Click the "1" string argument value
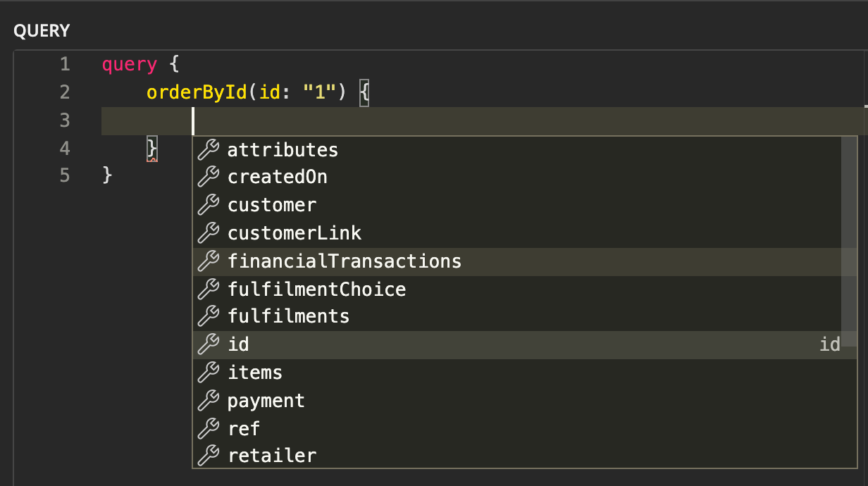 point(321,92)
